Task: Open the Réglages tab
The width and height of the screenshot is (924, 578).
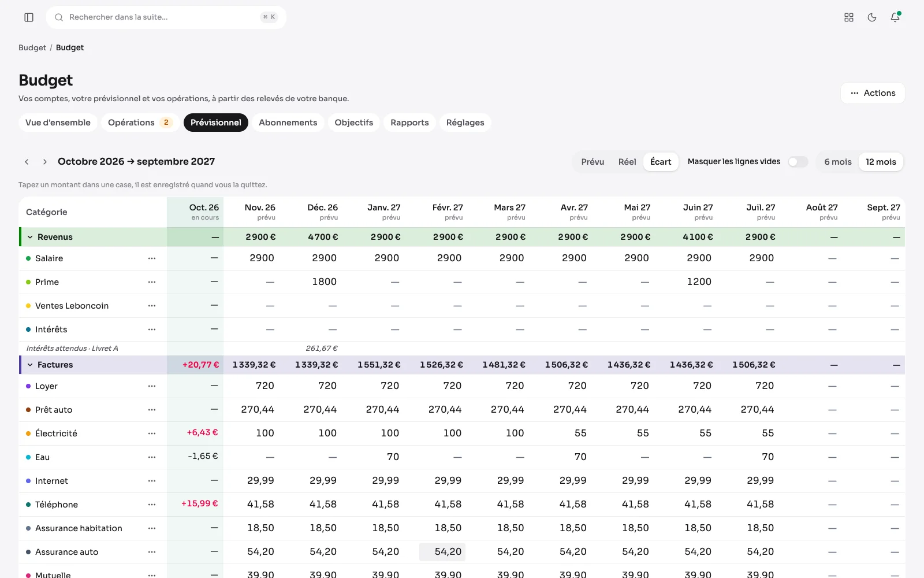Action: pyautogui.click(x=465, y=123)
